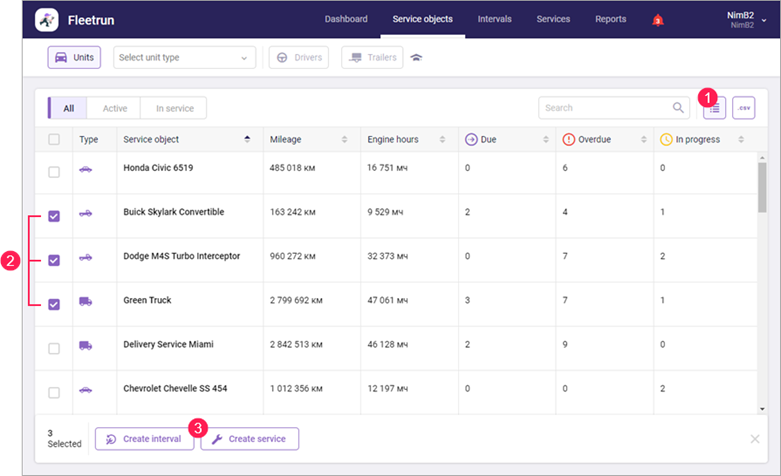Open Buick Skylark Convertible service object
The width and height of the screenshot is (781, 476).
coord(173,212)
